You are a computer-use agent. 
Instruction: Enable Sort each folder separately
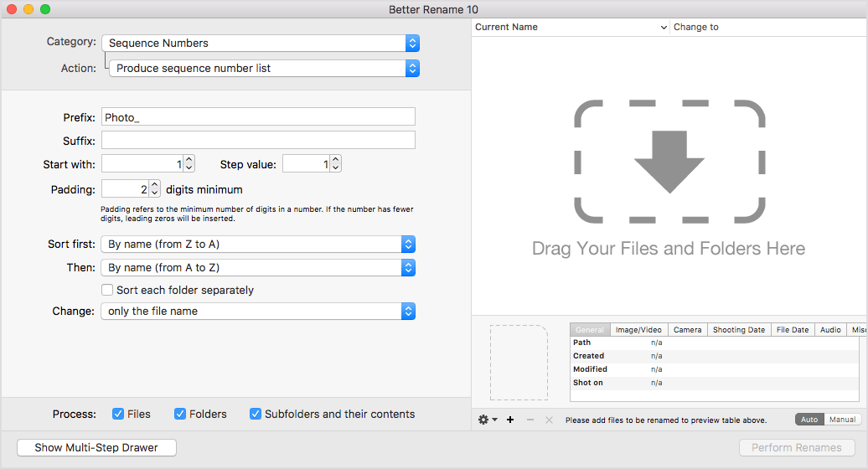click(x=107, y=290)
